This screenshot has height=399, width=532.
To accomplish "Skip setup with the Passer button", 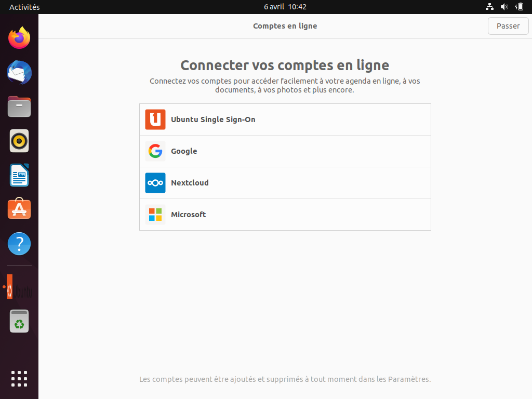I will tap(508, 26).
